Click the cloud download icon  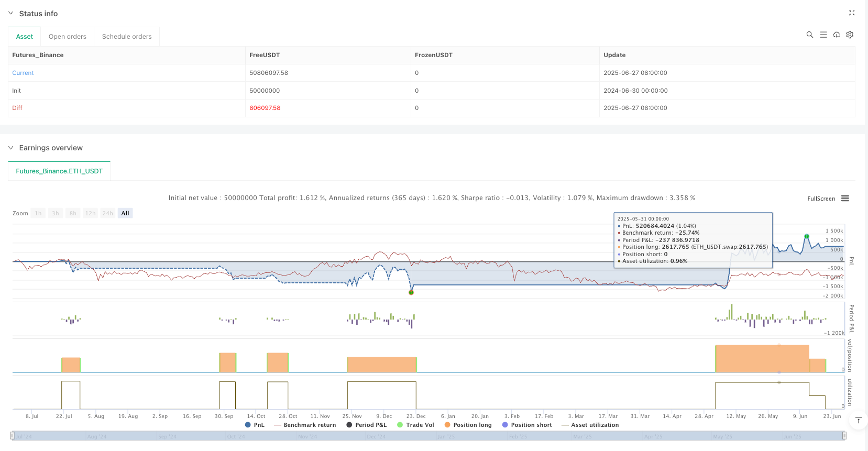[837, 35]
